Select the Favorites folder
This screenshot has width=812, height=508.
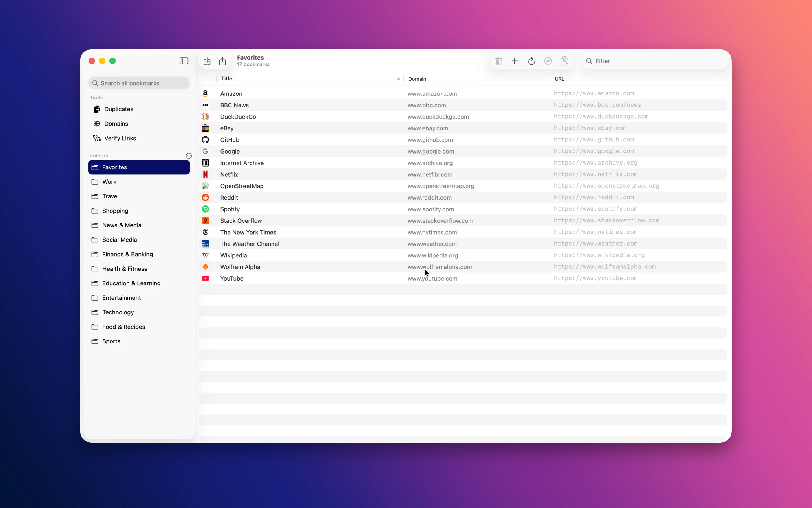pos(139,167)
